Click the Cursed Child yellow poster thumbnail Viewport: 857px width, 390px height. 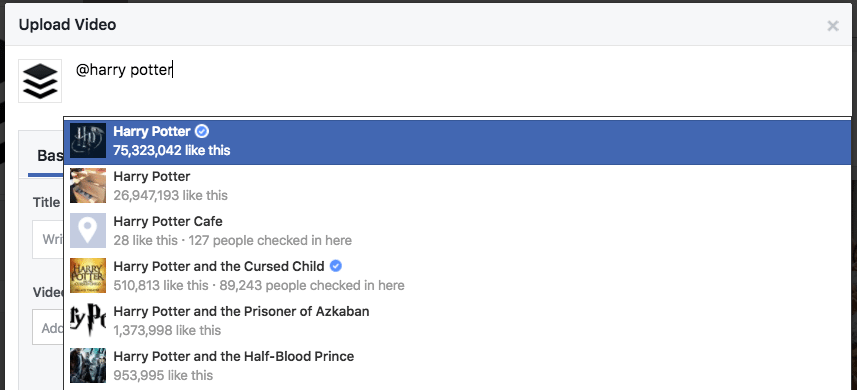[88, 275]
